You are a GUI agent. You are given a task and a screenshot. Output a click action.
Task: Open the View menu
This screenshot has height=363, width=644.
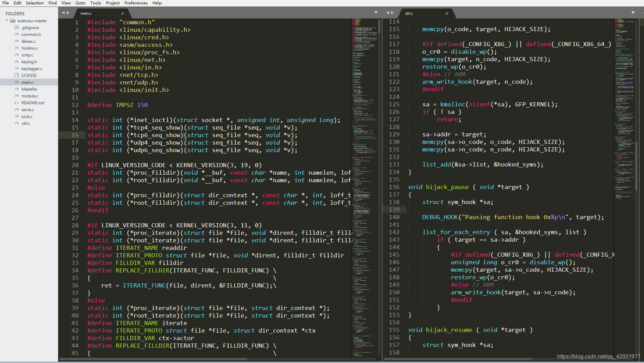coord(66,3)
